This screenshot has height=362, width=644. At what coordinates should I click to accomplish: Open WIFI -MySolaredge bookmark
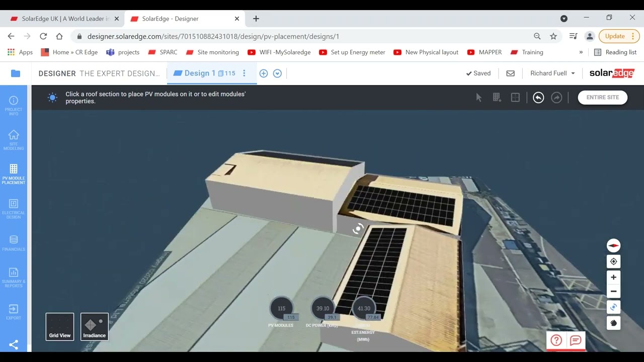(279, 52)
